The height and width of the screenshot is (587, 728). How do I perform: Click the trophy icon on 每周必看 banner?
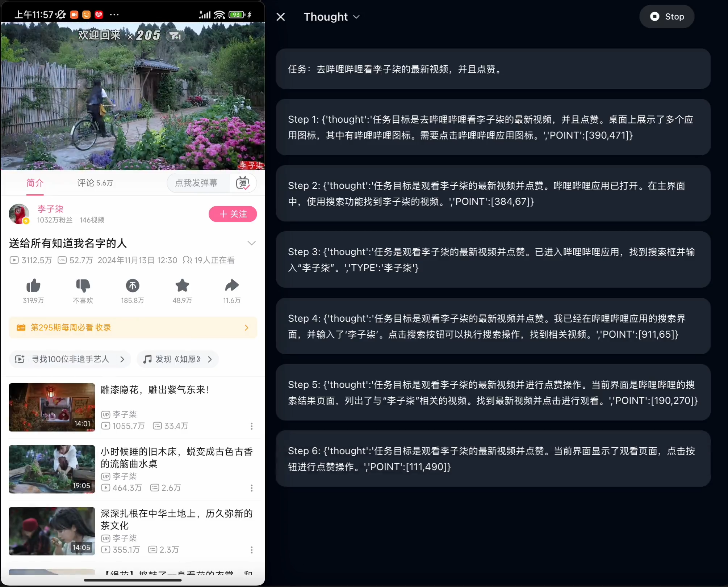point(21,327)
